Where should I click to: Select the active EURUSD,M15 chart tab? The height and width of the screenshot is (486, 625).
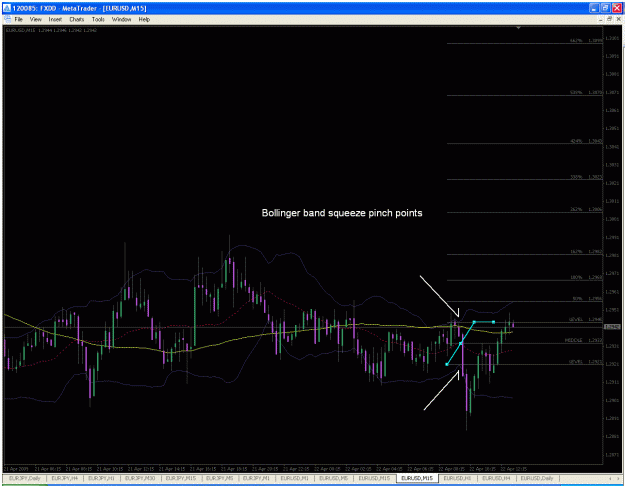click(417, 478)
